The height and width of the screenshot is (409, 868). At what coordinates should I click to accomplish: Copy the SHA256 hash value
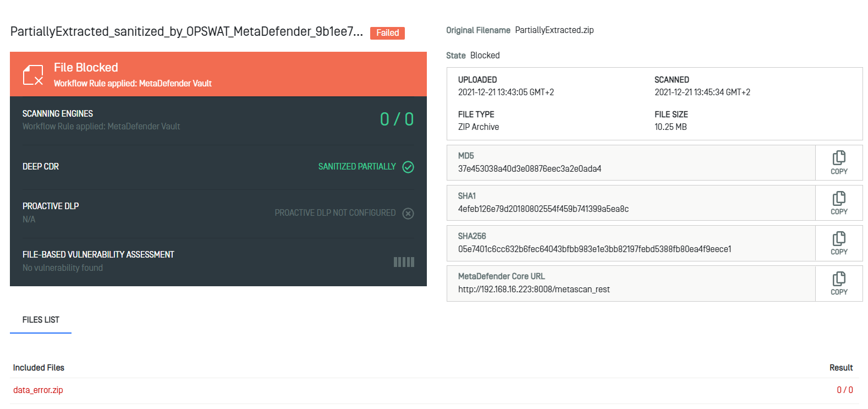(838, 243)
